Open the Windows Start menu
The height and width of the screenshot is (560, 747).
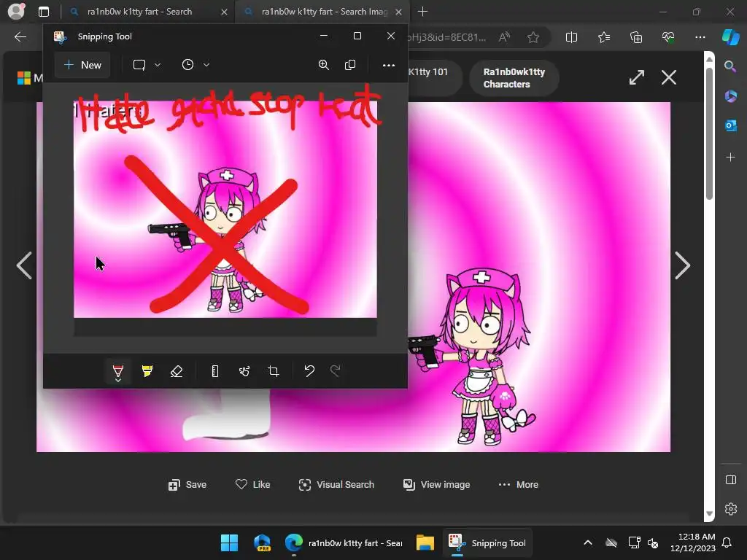229,542
